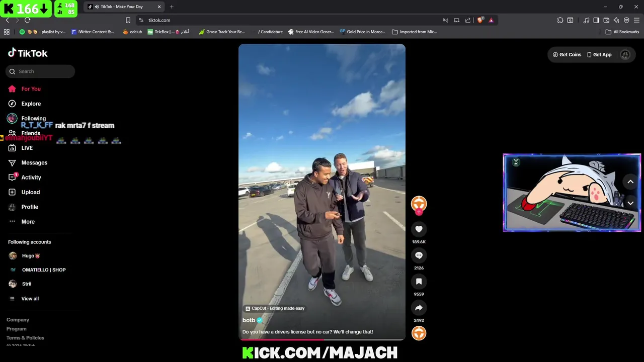
Task: Open the Grass: Track Your Re... bookmark
Action: click(222, 32)
